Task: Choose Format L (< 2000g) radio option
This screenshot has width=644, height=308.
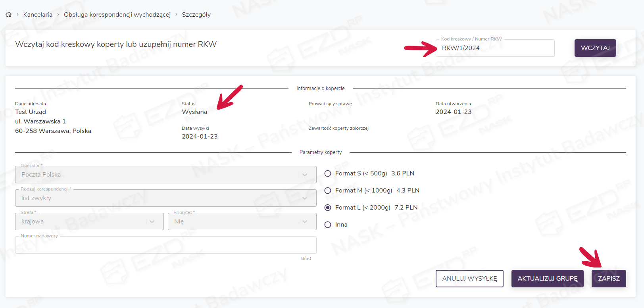Action: tap(328, 208)
